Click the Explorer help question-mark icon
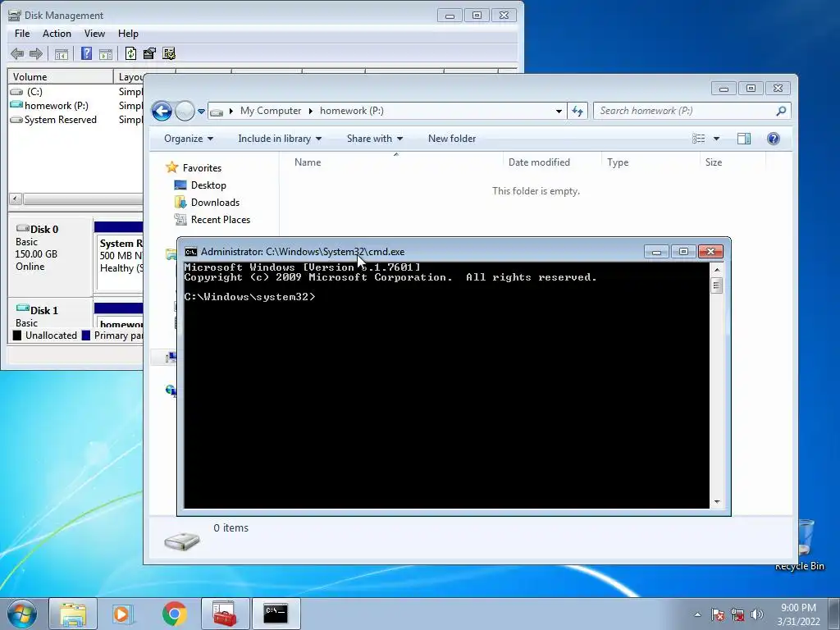The height and width of the screenshot is (630, 840). coord(773,139)
